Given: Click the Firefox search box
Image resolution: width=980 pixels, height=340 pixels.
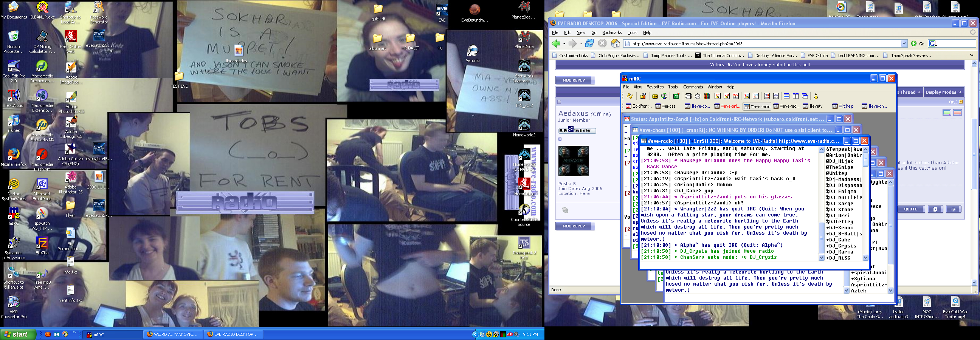Looking at the screenshot, I should [x=952, y=44].
